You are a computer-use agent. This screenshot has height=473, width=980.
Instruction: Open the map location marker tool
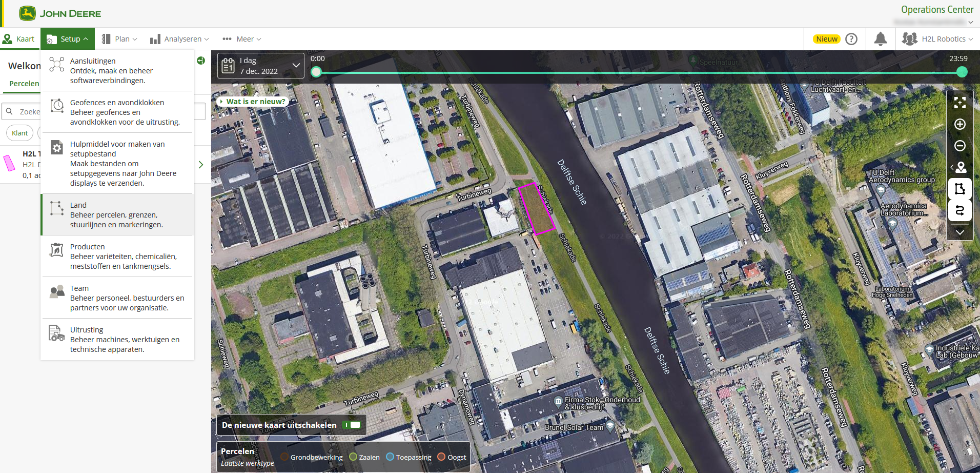(x=961, y=167)
